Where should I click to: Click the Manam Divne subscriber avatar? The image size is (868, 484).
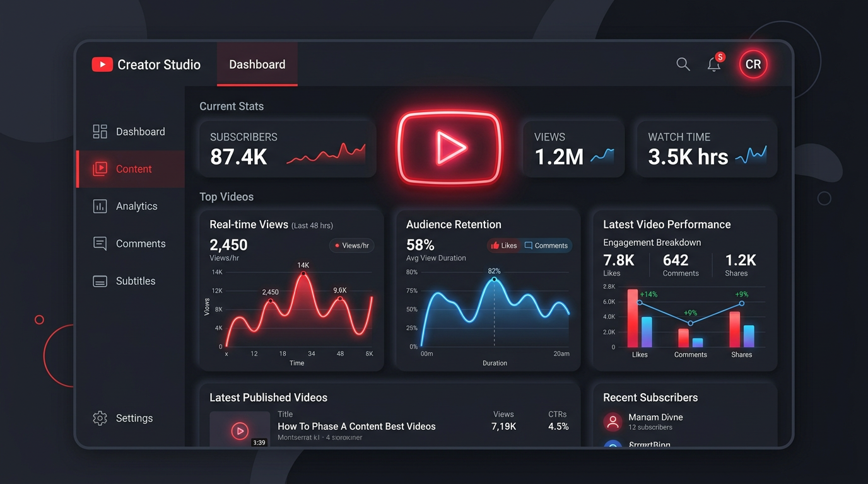click(613, 422)
